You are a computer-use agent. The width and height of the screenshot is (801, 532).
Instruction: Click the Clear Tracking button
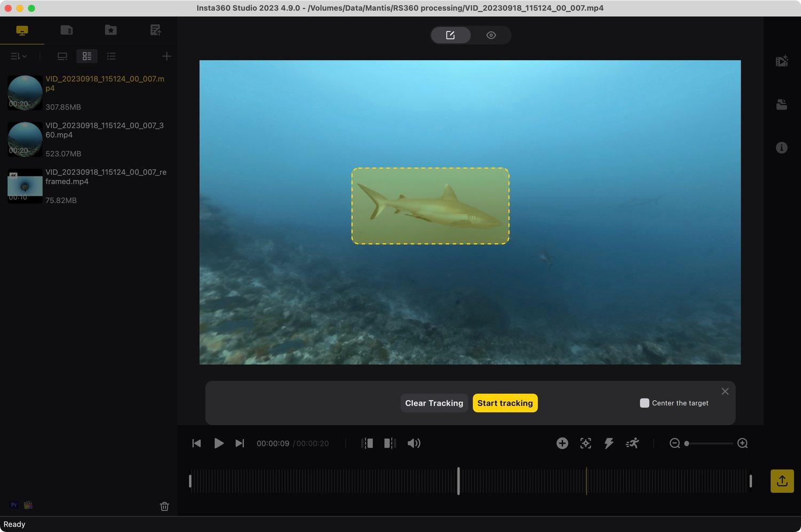[x=434, y=403]
